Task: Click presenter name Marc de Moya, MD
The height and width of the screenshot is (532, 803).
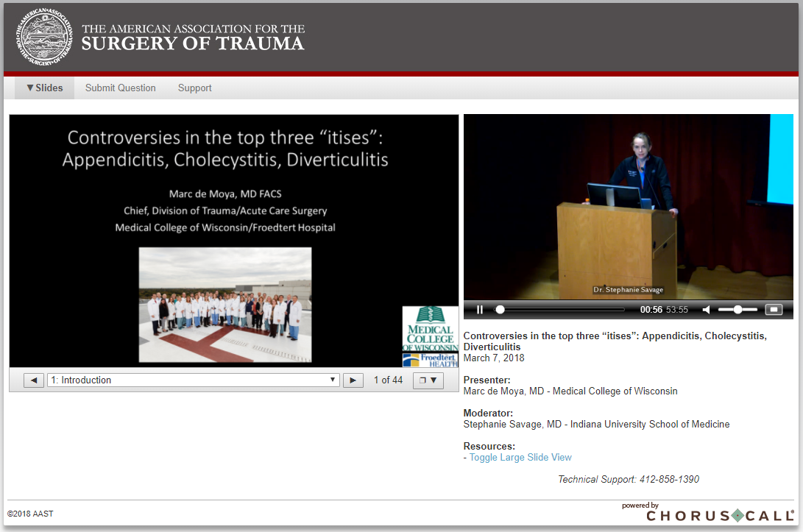Action: (x=503, y=391)
